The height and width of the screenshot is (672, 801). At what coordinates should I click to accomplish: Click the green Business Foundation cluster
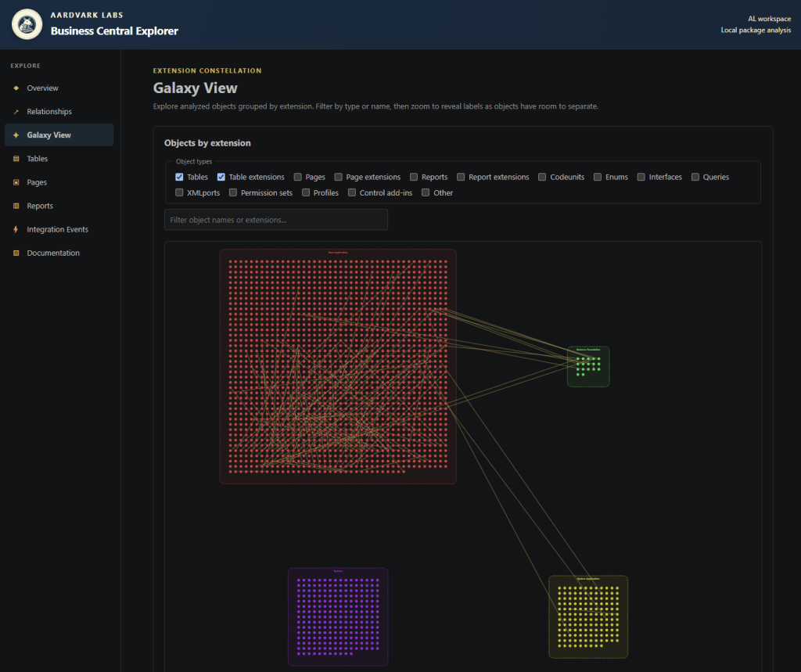[588, 366]
